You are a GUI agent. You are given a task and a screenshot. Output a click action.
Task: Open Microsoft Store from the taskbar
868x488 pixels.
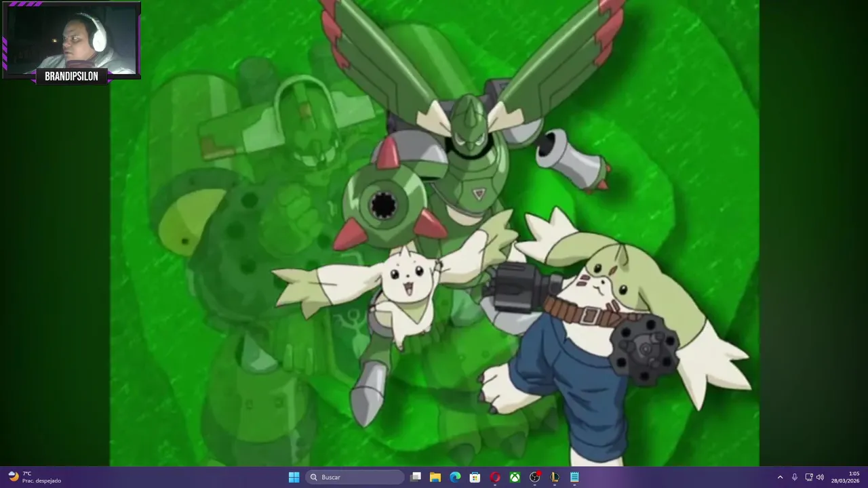(x=475, y=477)
